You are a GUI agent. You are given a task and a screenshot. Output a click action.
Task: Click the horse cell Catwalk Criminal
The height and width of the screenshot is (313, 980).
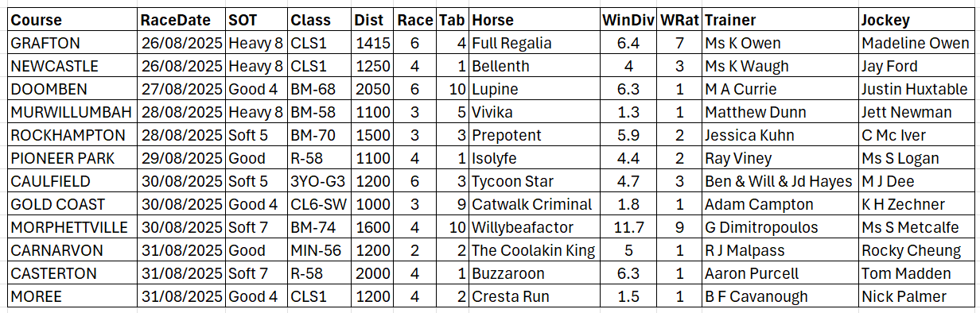(x=534, y=204)
